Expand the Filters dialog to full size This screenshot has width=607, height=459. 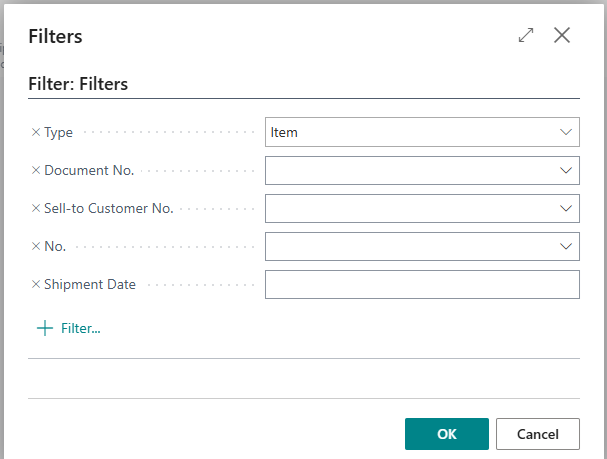tap(526, 35)
